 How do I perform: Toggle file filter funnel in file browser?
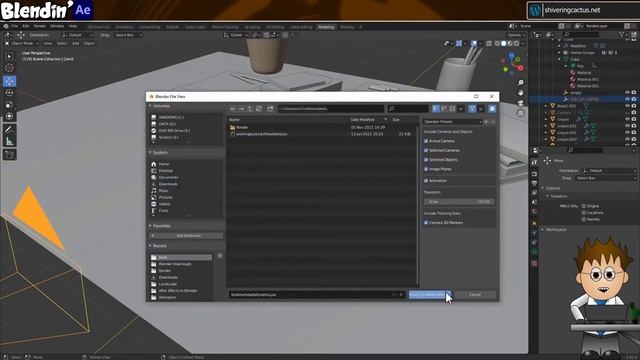click(472, 109)
